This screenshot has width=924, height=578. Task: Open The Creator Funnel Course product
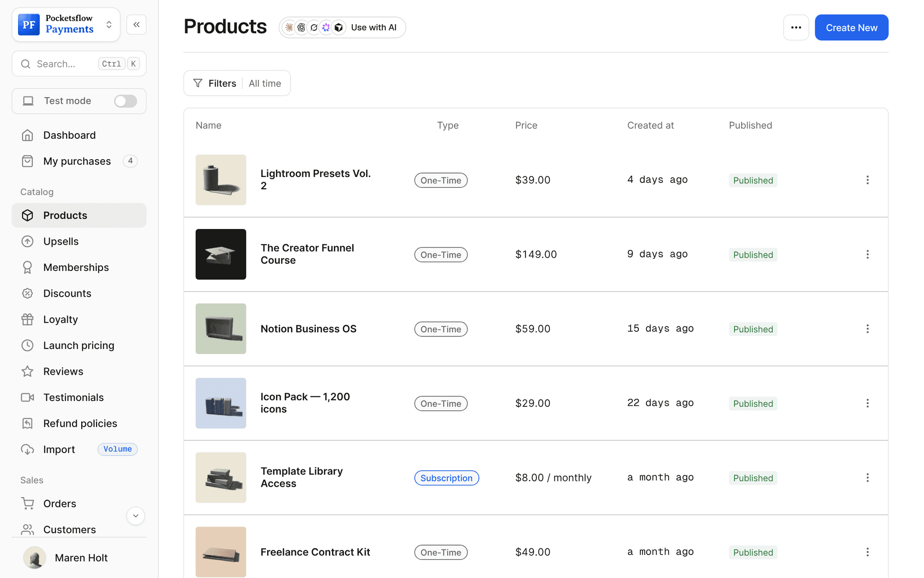tap(307, 254)
